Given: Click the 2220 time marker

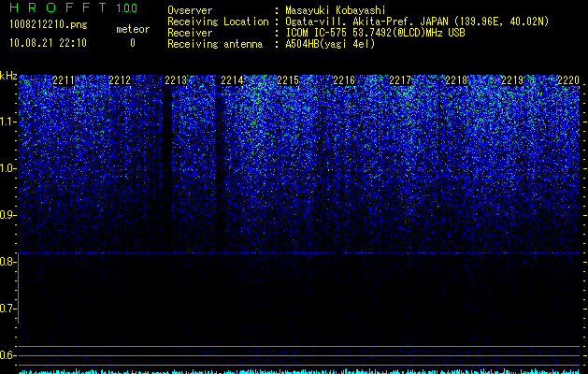Looking at the screenshot, I should pyautogui.click(x=569, y=80).
